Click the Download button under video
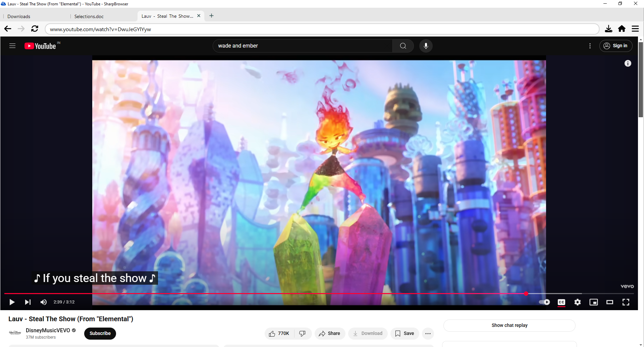The width and height of the screenshot is (644, 347). pyautogui.click(x=368, y=334)
